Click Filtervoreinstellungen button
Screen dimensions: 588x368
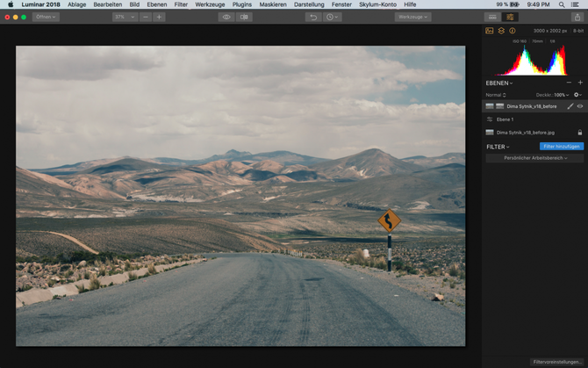pos(557,362)
